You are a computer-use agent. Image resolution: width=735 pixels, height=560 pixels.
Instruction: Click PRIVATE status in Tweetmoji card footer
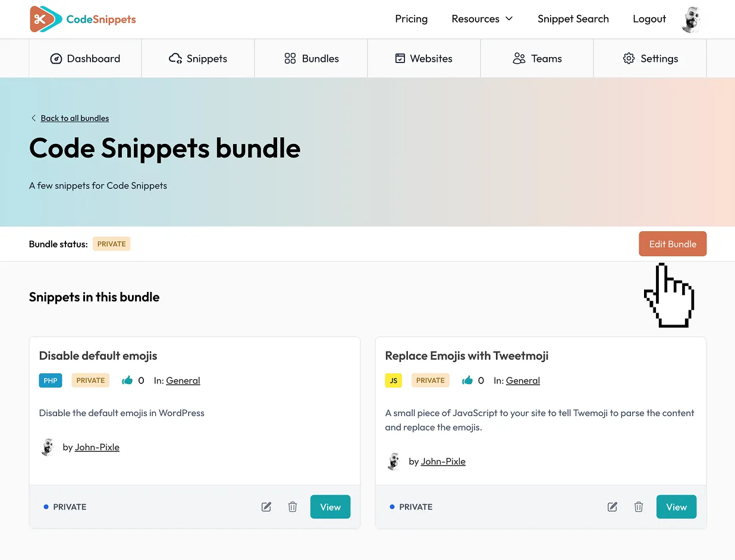pos(412,507)
